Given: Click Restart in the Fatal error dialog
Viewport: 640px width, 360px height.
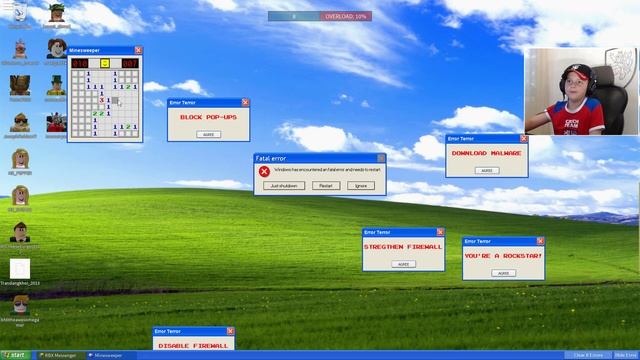Looking at the screenshot, I should pos(326,186).
